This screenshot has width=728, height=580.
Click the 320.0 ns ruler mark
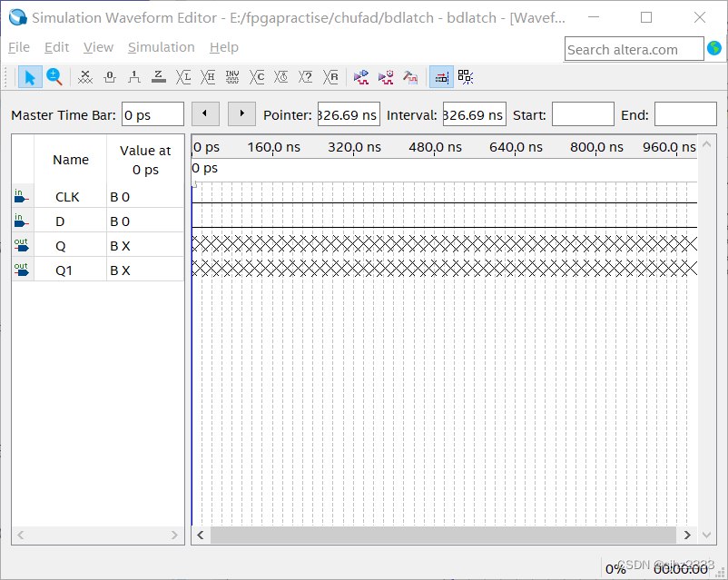pos(354,147)
